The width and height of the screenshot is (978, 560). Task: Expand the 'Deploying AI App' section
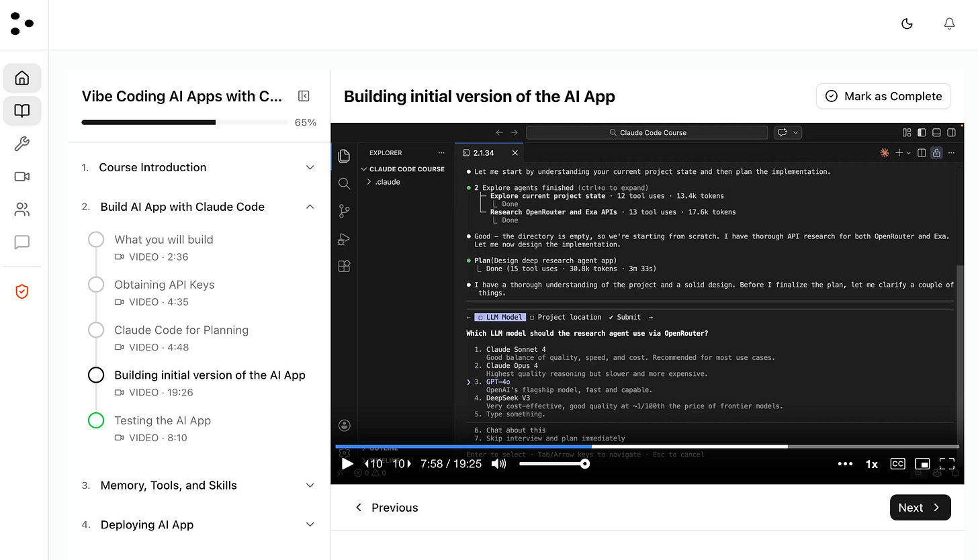pyautogui.click(x=310, y=524)
